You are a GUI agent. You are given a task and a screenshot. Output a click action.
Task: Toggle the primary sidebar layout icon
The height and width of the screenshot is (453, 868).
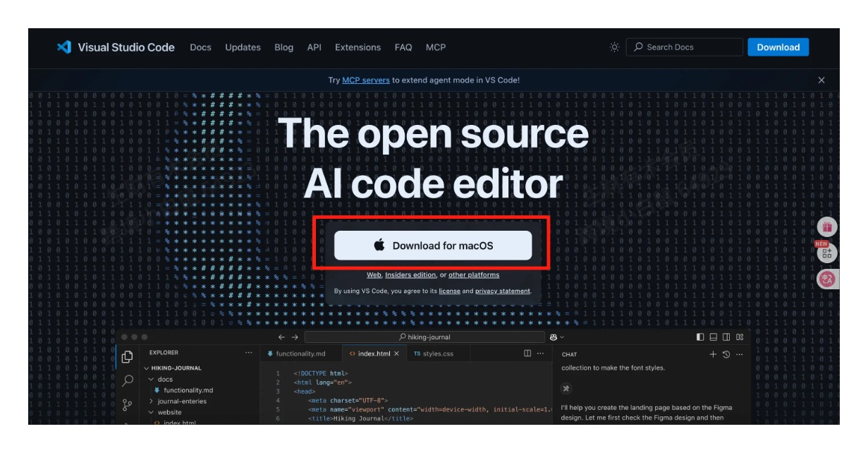pyautogui.click(x=700, y=337)
